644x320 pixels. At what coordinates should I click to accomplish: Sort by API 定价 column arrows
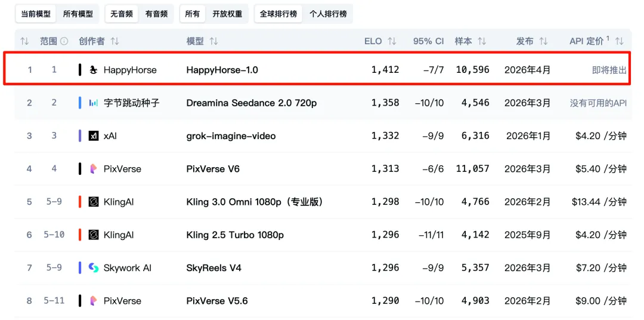620,41
